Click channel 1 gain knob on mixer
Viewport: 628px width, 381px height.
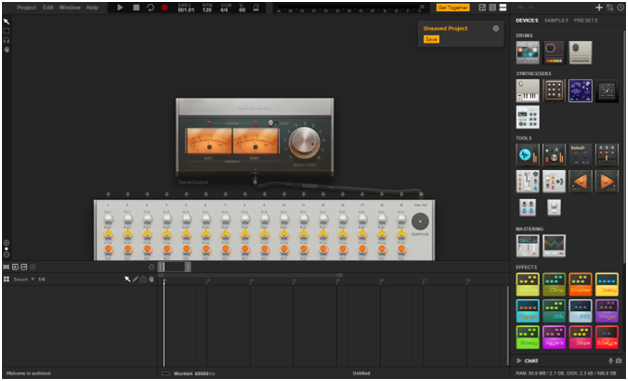tap(108, 219)
